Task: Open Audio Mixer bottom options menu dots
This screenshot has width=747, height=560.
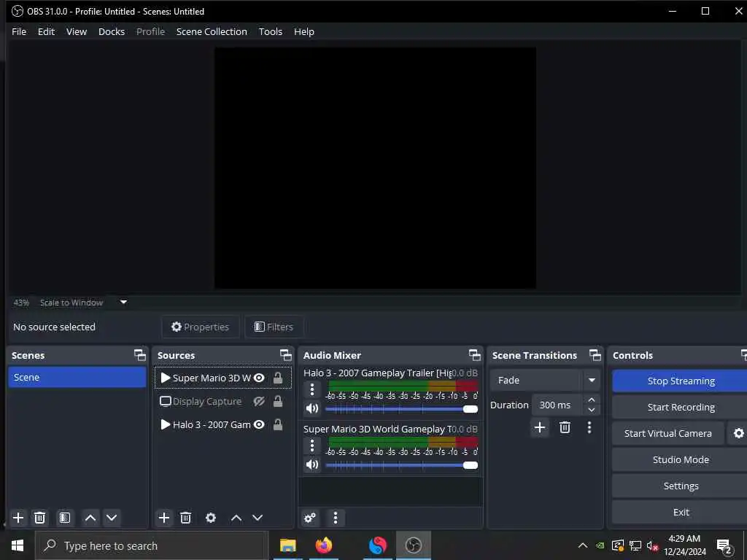Action: pyautogui.click(x=336, y=518)
